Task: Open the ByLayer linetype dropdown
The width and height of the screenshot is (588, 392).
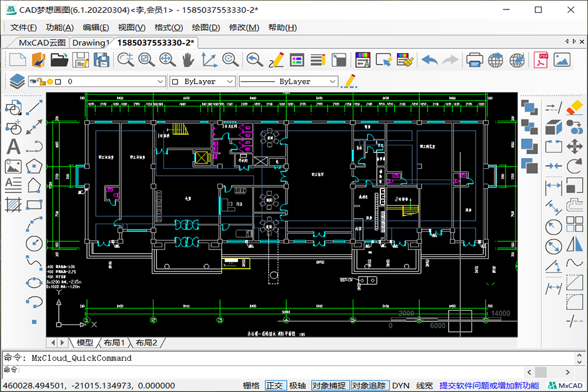Action: point(332,82)
